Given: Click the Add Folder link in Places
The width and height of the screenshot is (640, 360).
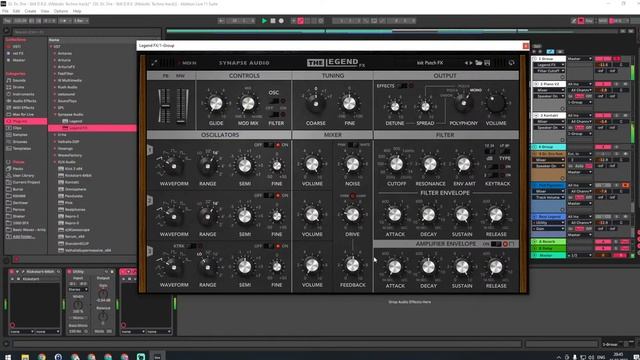Looking at the screenshot, I should 22,237.
